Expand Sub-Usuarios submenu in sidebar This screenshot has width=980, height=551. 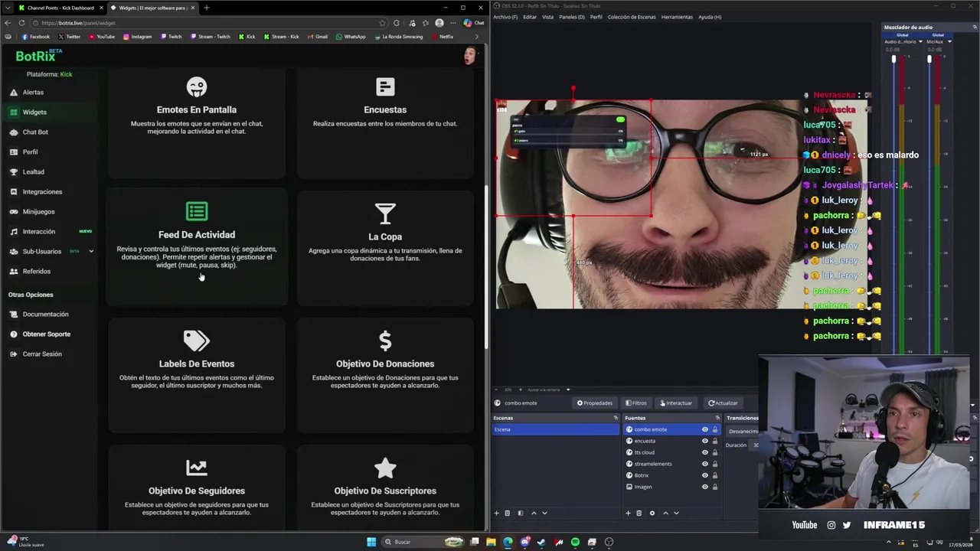coord(91,251)
